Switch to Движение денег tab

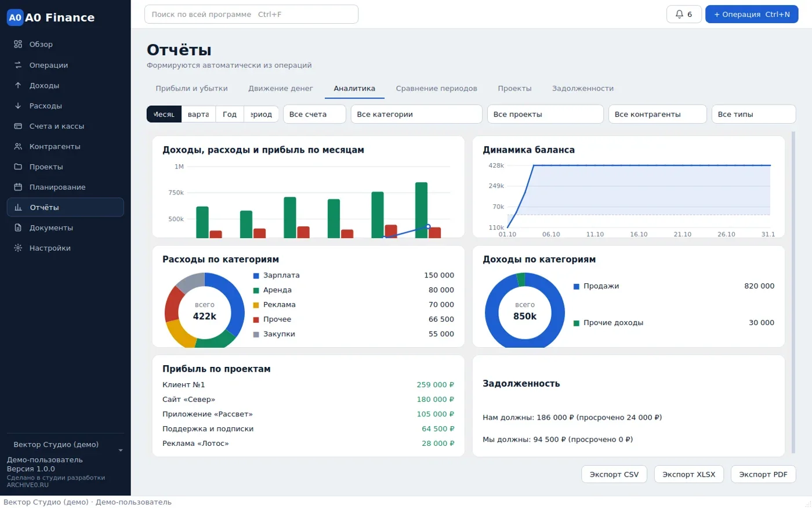tap(281, 88)
